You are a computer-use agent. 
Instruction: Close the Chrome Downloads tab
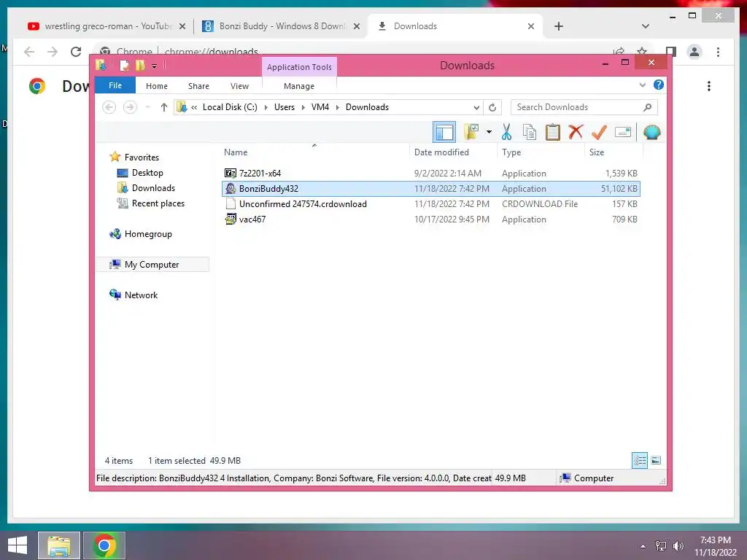[x=531, y=26]
